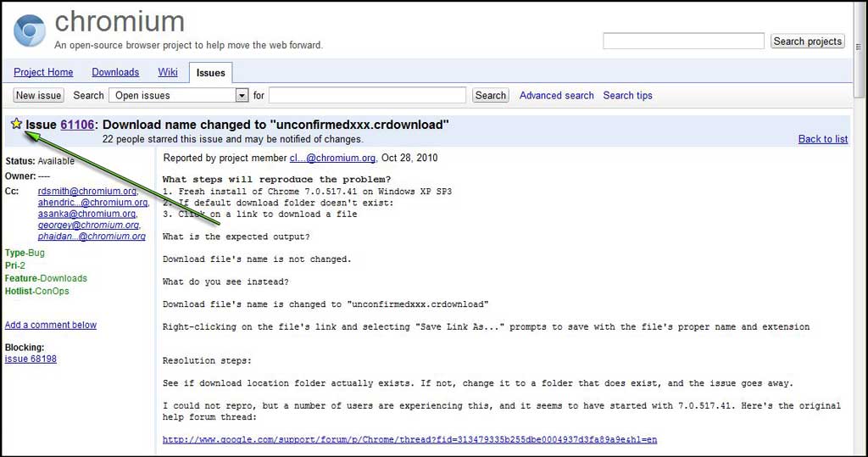Screen dimensions: 868x457
Task: Select 'Resolution steps:' heading text
Action: pos(207,360)
